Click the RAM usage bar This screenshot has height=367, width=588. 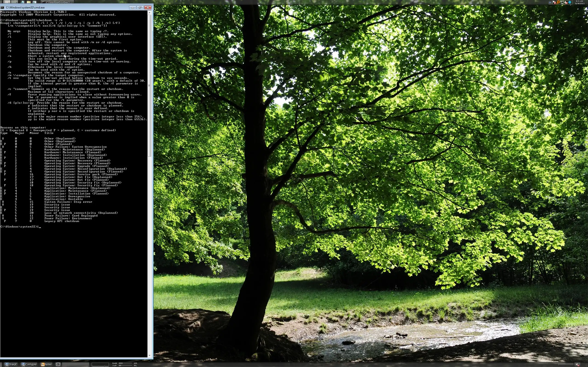pyautogui.click(x=125, y=363)
